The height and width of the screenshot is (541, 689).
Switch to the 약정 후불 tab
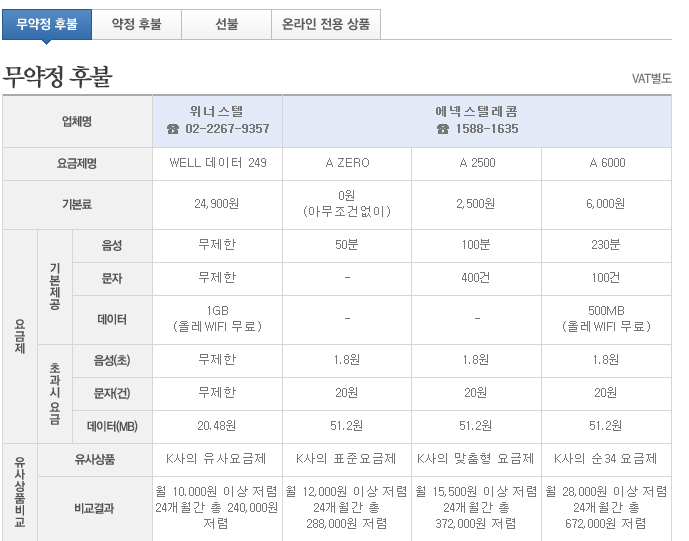(x=136, y=24)
